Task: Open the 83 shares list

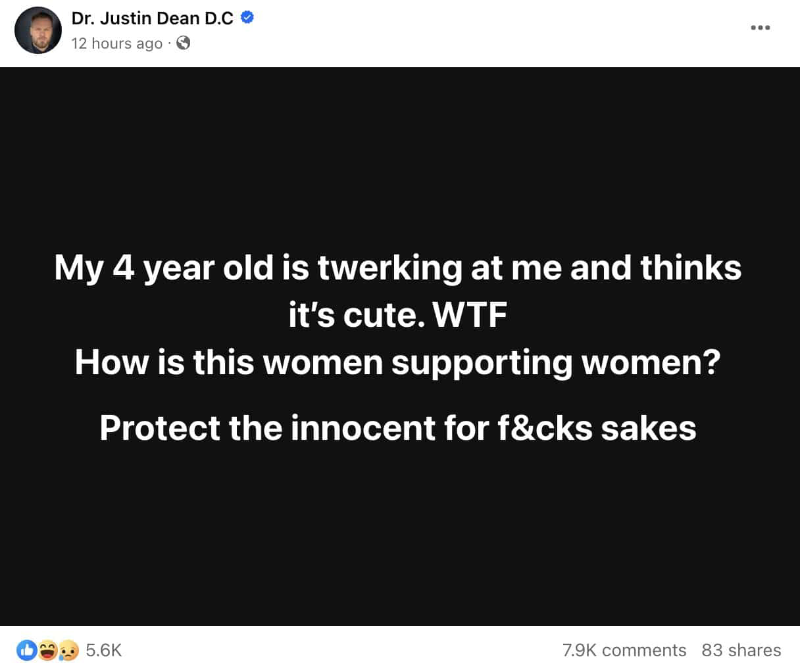Action: click(741, 650)
